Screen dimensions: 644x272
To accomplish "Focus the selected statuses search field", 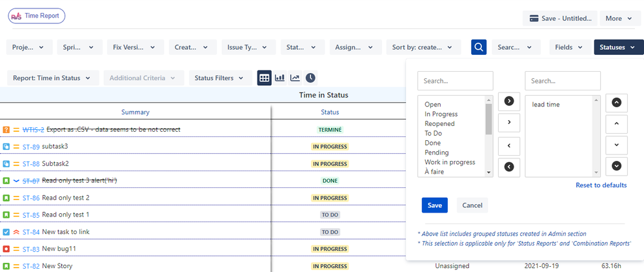I will tap(563, 81).
